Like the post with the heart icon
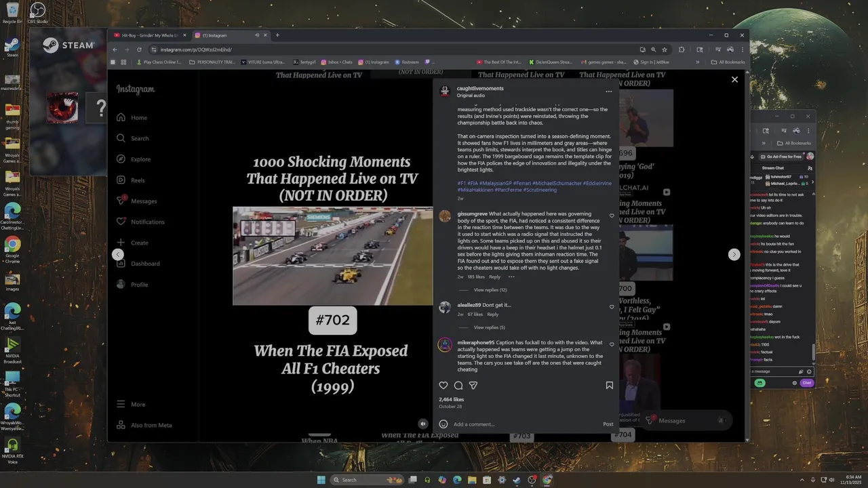Screen dimensions: 868x488 (x=443, y=385)
